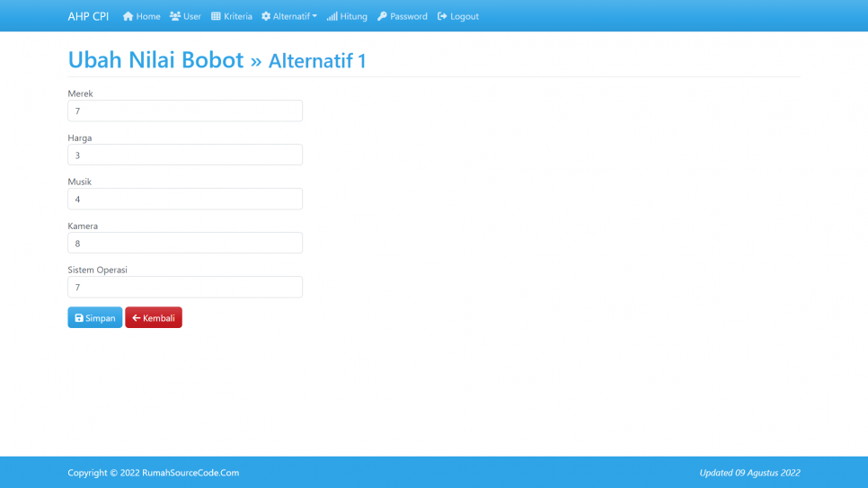Image resolution: width=868 pixels, height=488 pixels.
Task: Open the Kriteria menu item
Action: [x=232, y=16]
